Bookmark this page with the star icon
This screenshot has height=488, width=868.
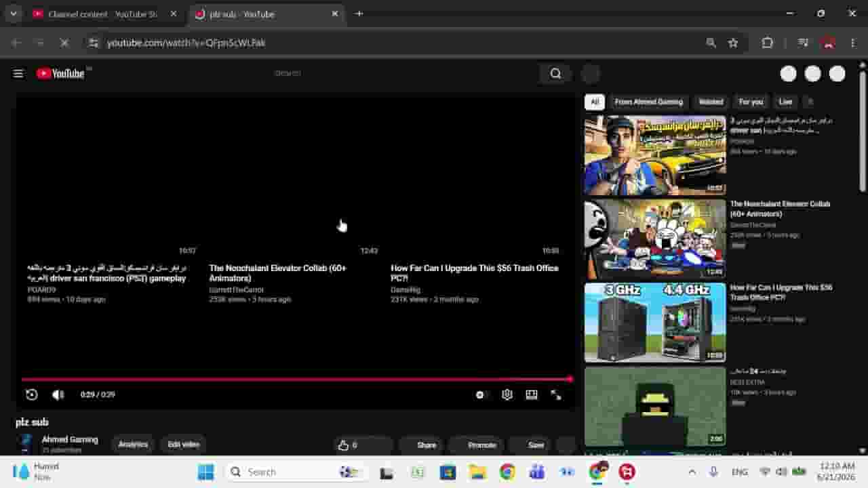pyautogui.click(x=733, y=43)
